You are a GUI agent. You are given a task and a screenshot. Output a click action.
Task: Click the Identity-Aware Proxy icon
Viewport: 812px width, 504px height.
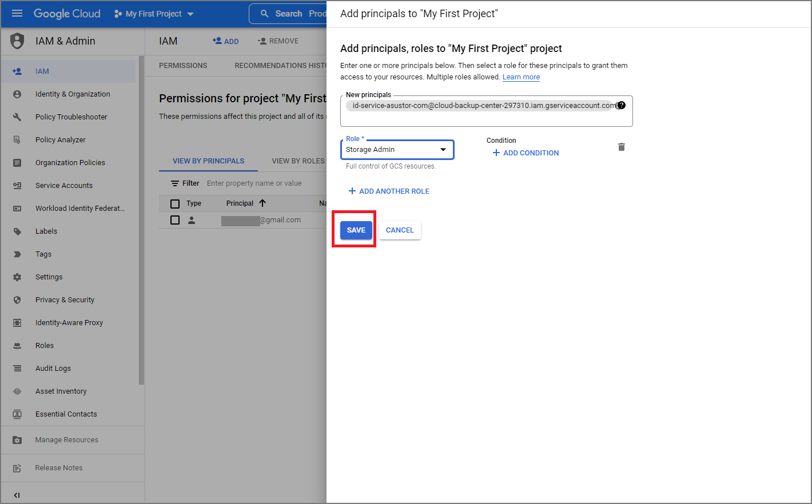[x=17, y=323]
